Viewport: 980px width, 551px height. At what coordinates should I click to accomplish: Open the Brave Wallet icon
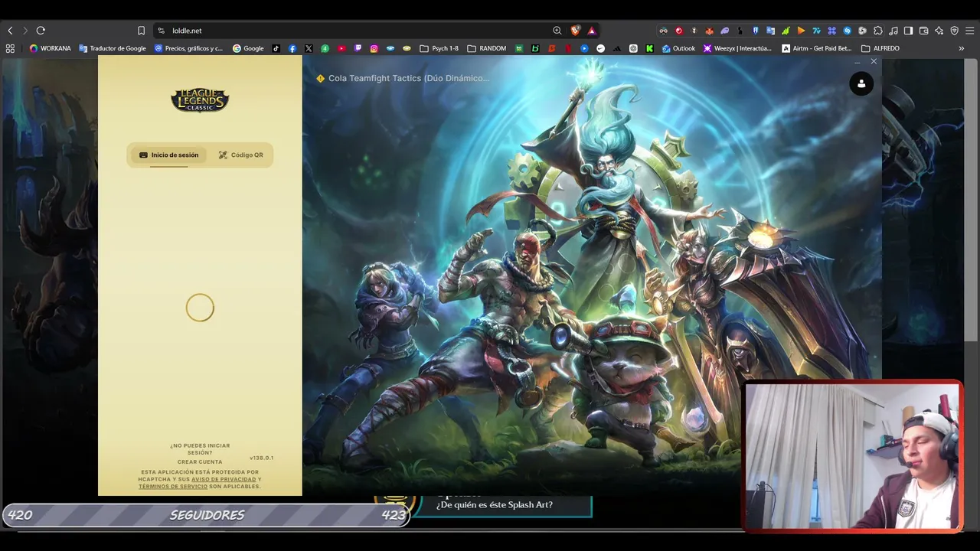tap(923, 31)
